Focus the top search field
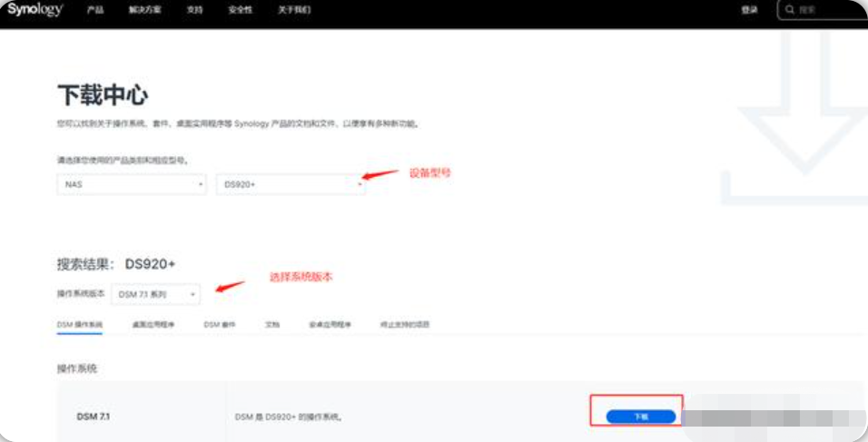Viewport: 868px width, 442px height. tap(823, 10)
